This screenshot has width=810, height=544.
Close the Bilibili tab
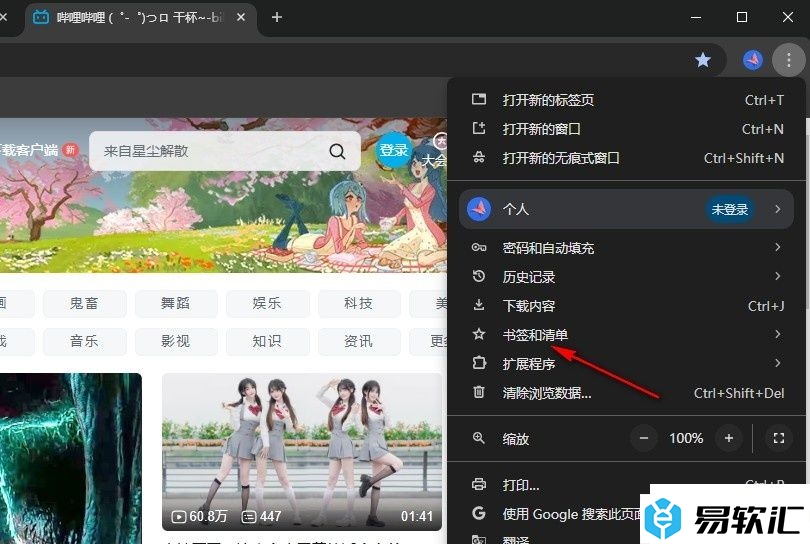coord(241,17)
